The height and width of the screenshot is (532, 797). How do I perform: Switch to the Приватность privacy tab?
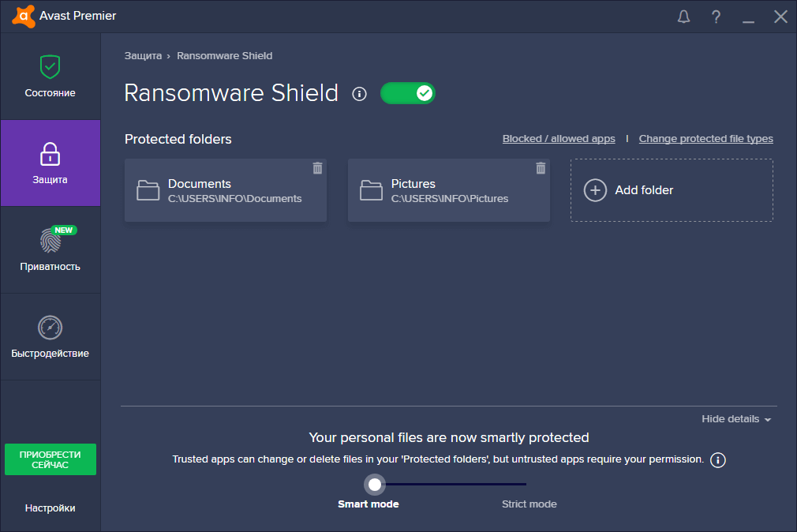51,250
